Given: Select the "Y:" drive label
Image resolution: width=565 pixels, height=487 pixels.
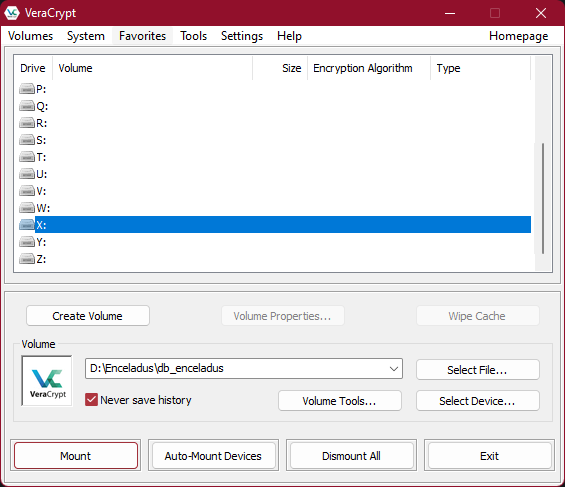Looking at the screenshot, I should pyautogui.click(x=41, y=242).
